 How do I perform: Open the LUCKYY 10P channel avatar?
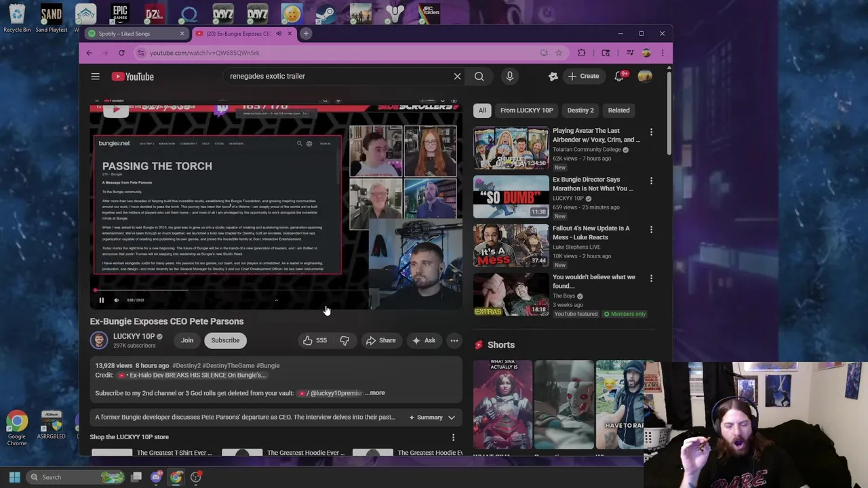pyautogui.click(x=99, y=340)
